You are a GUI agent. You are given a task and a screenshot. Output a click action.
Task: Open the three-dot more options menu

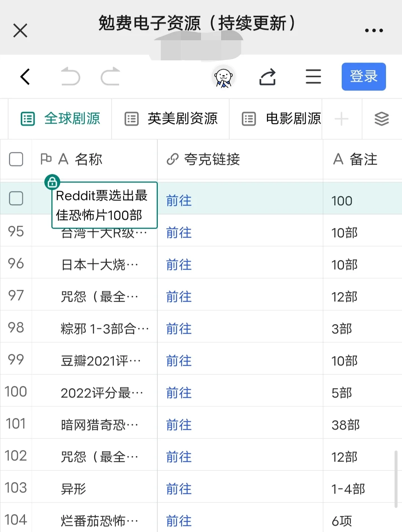[x=374, y=31]
